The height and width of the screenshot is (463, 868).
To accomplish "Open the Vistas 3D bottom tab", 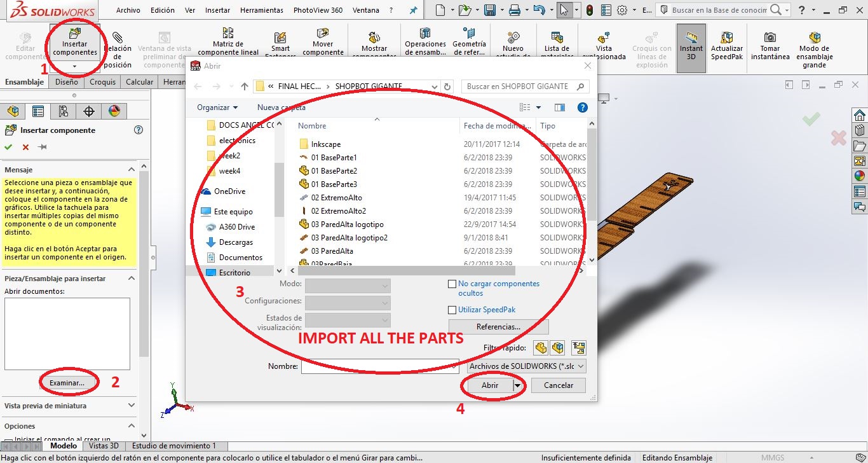I will point(103,446).
